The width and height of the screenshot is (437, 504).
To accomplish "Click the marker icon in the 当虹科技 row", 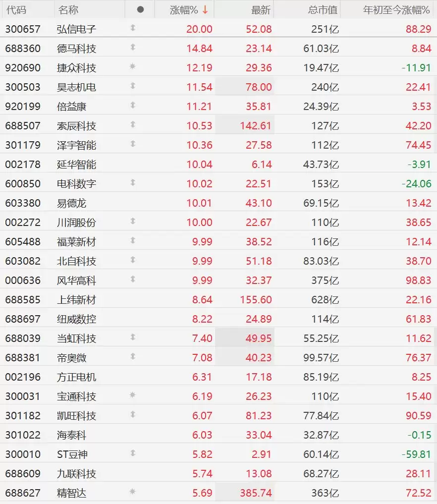I will tap(133, 337).
